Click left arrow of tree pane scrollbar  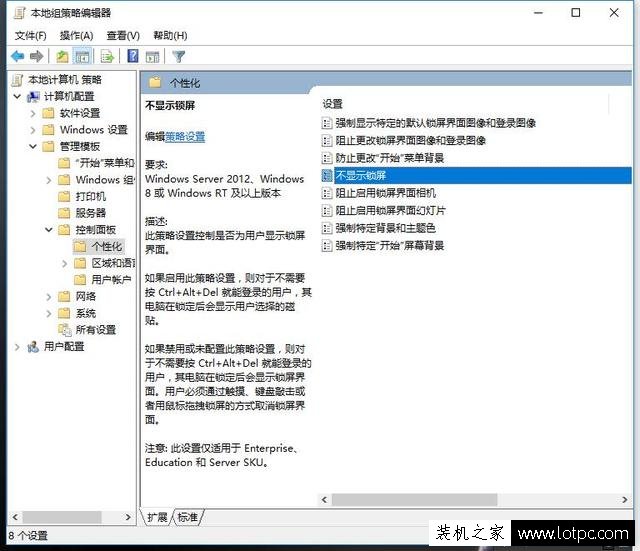click(15, 517)
